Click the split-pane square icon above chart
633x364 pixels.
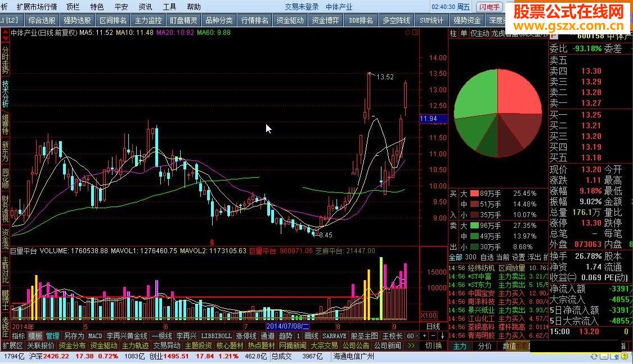coord(415,32)
